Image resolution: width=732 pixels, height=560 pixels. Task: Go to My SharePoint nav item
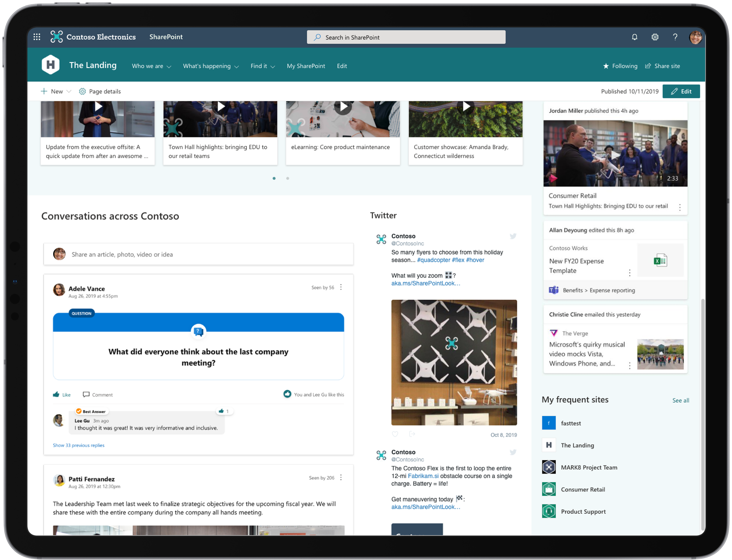tap(306, 66)
